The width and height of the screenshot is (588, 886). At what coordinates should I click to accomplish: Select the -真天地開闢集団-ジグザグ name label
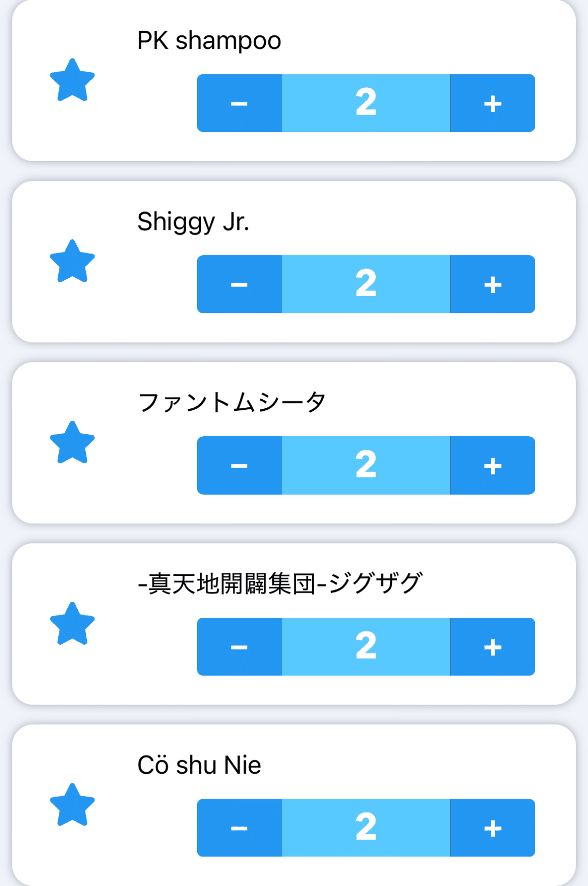280,583
